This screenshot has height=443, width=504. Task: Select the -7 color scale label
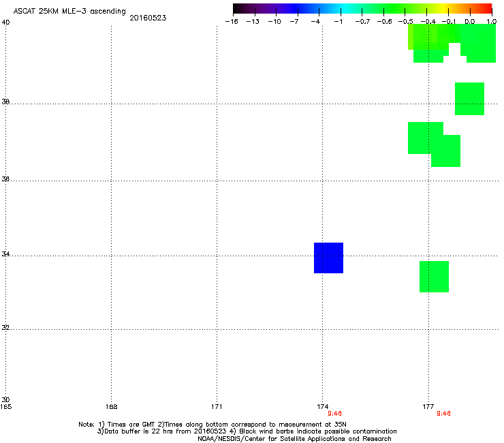[x=294, y=22]
